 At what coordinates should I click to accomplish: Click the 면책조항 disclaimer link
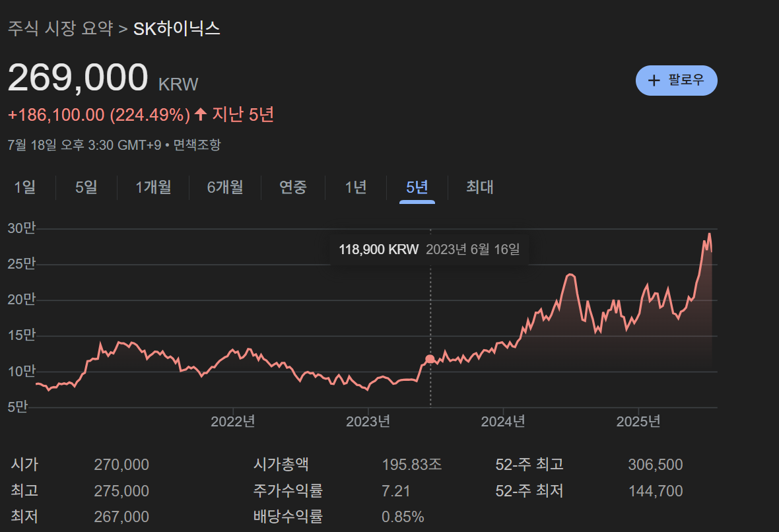197,145
